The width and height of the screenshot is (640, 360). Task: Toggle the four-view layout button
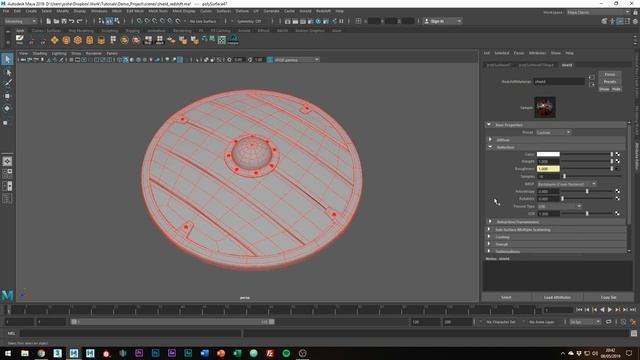pyautogui.click(x=7, y=173)
